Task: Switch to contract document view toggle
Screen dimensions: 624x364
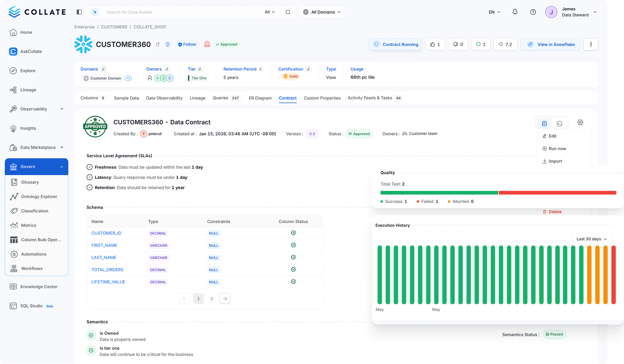Action: pos(544,124)
